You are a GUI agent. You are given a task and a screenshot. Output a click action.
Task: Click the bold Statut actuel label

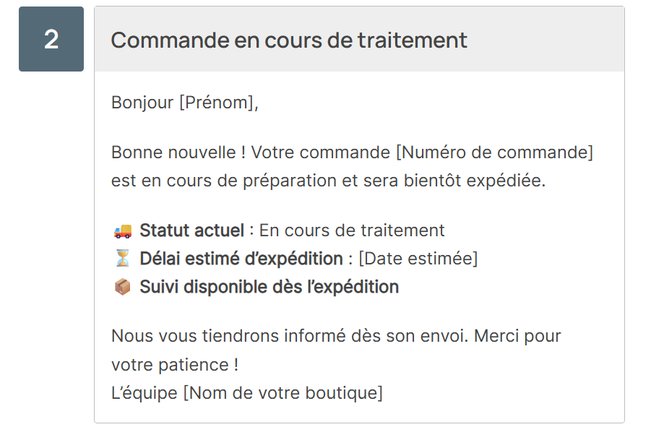coord(192,231)
